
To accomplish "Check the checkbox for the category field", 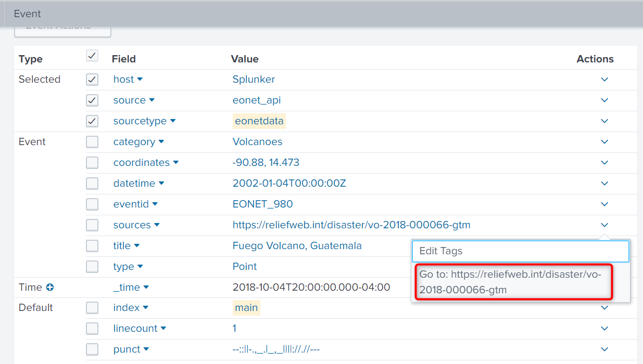I will click(x=92, y=142).
